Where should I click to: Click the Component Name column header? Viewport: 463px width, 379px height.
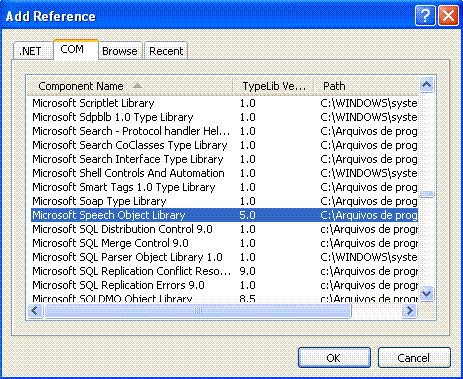tap(130, 86)
